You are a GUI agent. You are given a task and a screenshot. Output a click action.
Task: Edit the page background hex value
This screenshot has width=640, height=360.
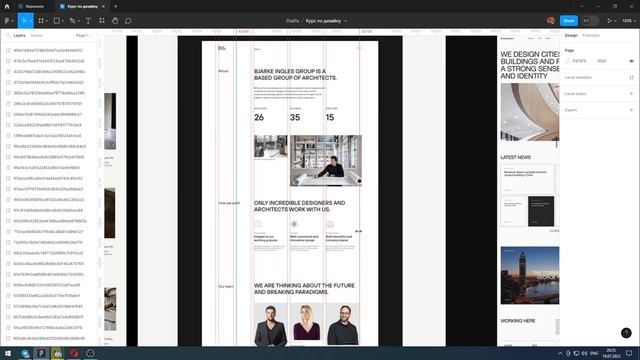pos(580,61)
